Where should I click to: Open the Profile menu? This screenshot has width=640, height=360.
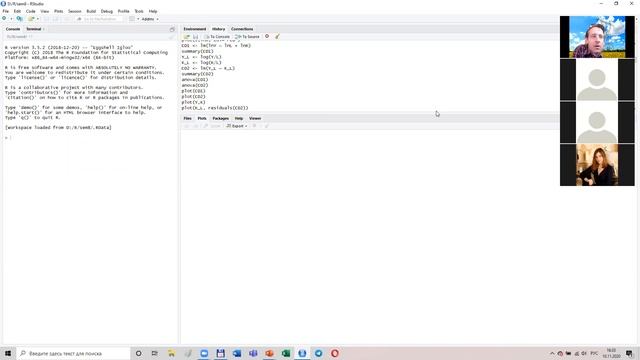123,11
